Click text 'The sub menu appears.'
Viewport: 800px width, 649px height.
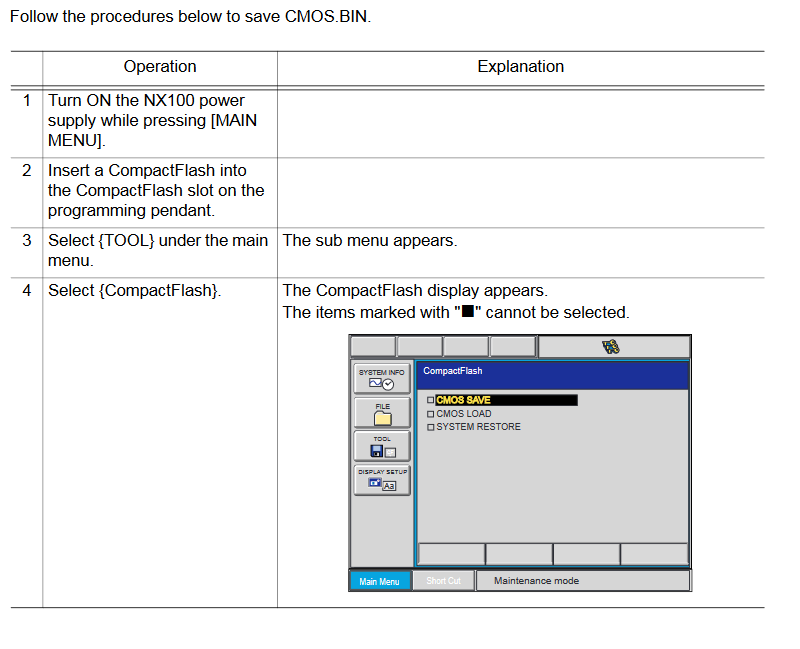coord(370,241)
